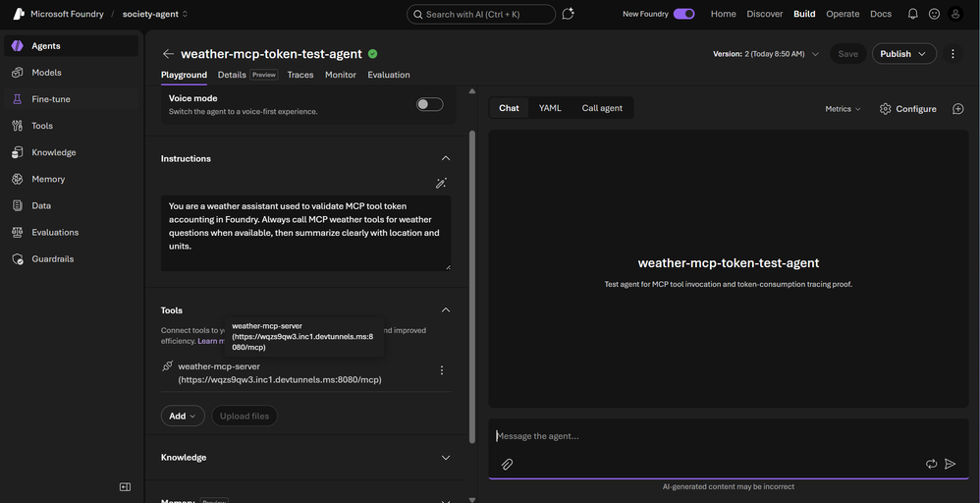Image resolution: width=980 pixels, height=503 pixels.
Task: Click the Models sidebar icon
Action: [18, 73]
